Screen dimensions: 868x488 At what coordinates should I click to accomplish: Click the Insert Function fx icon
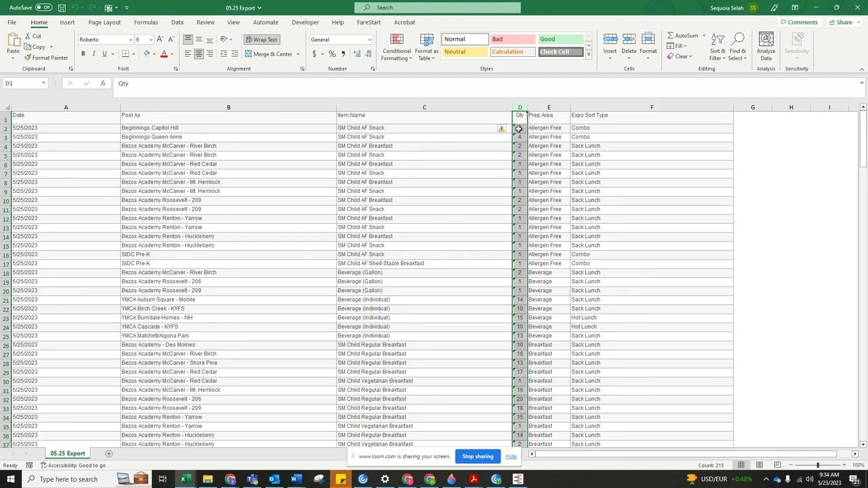(103, 83)
